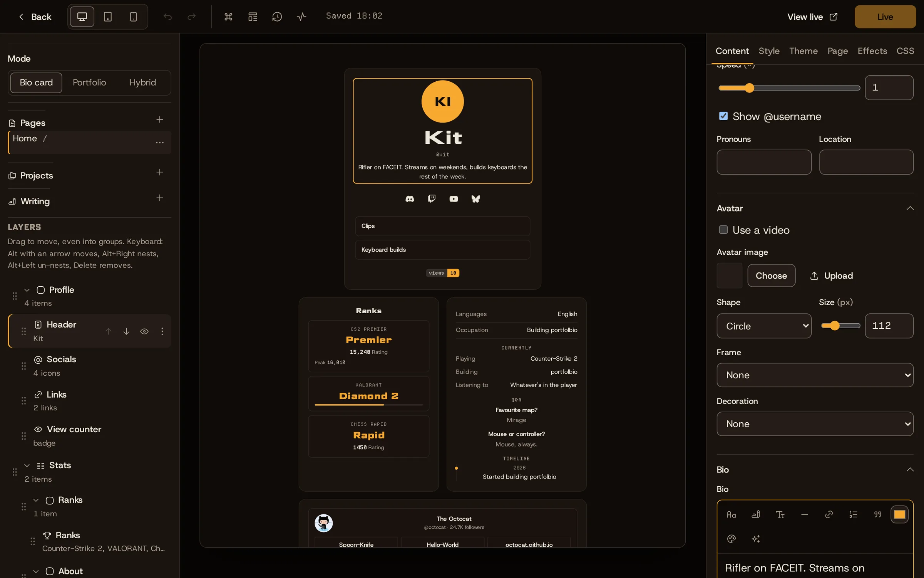Open the Shape dropdown showing Circle
Image resolution: width=924 pixels, height=578 pixels.
click(x=764, y=326)
